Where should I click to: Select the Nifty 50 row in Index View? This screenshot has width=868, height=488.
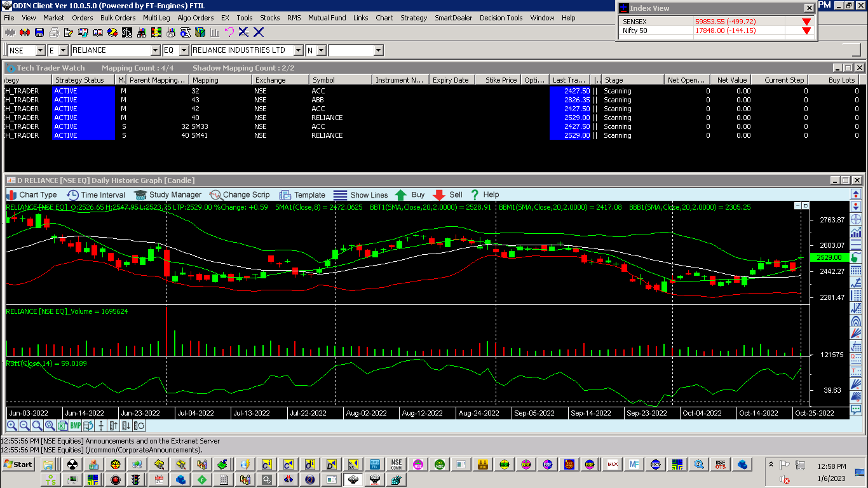tap(716, 30)
